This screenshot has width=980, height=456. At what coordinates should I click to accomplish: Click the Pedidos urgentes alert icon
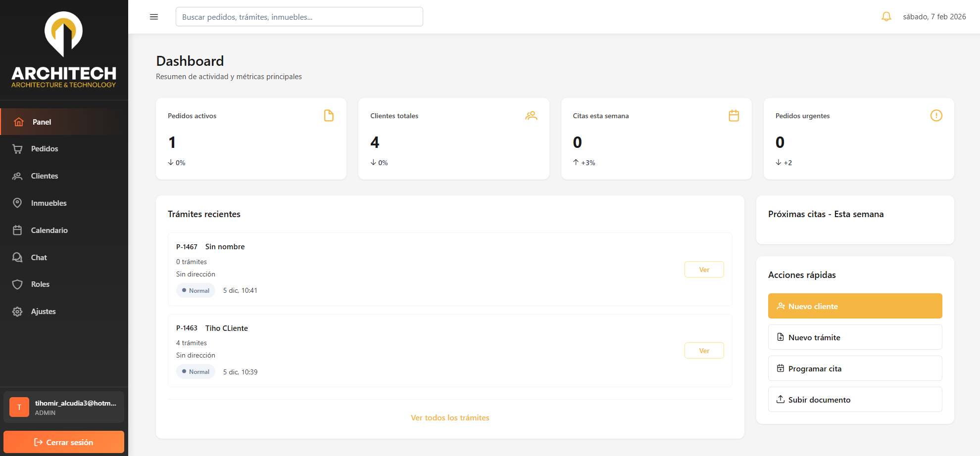(x=936, y=116)
